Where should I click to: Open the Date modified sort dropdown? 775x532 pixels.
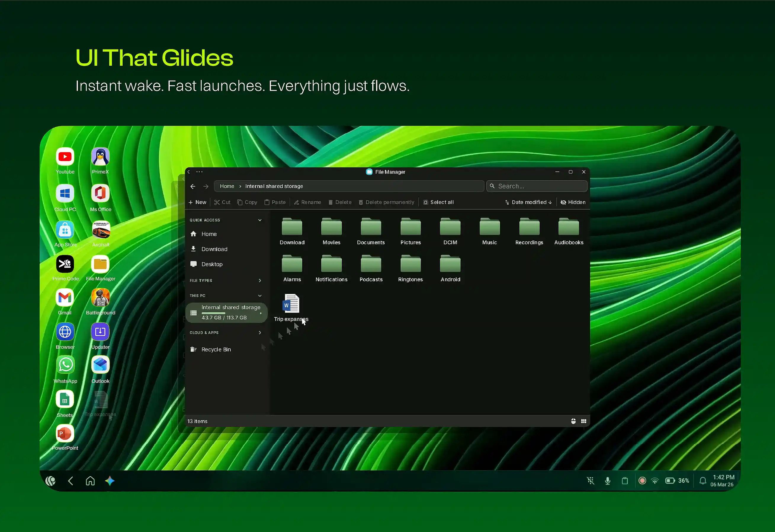529,202
